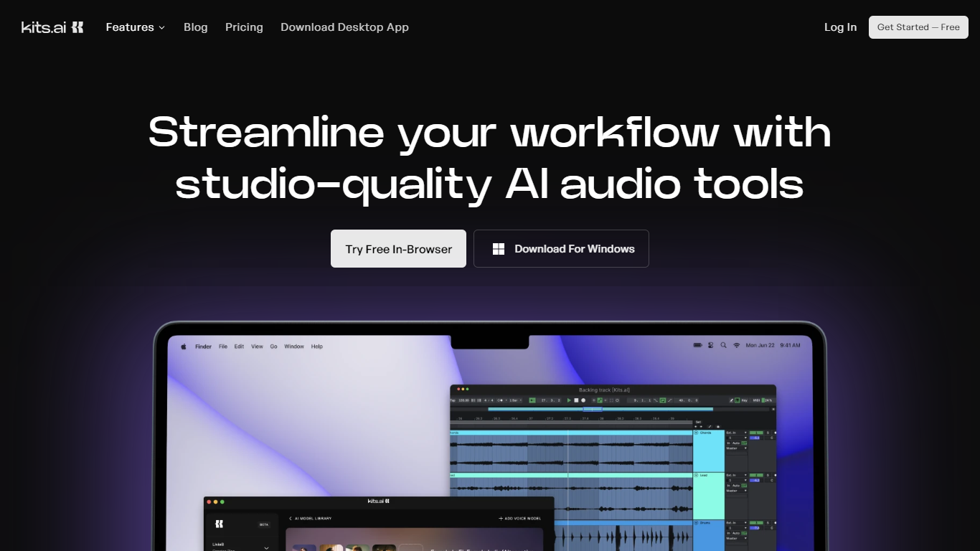This screenshot has width=980, height=551.
Task: Click the BETA badge in Kits sidebar
Action: tap(264, 524)
